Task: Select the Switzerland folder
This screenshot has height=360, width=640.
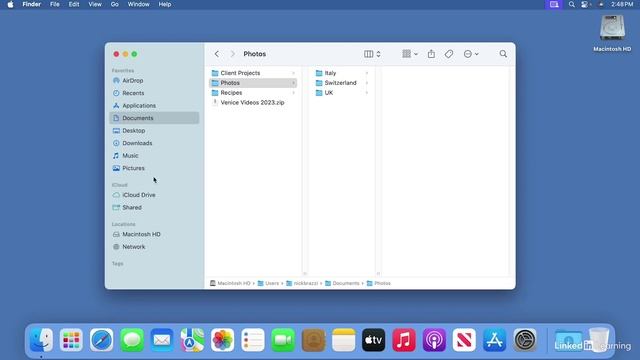Action: pos(341,83)
